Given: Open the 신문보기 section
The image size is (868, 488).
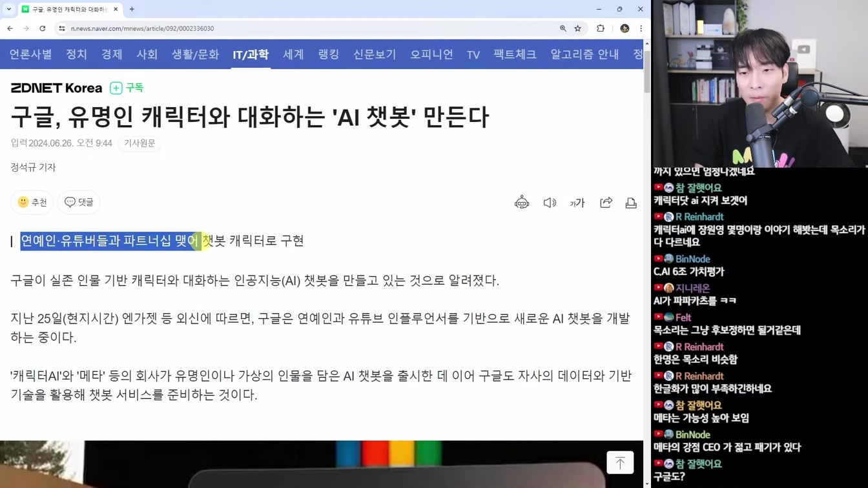Looking at the screenshot, I should point(375,55).
